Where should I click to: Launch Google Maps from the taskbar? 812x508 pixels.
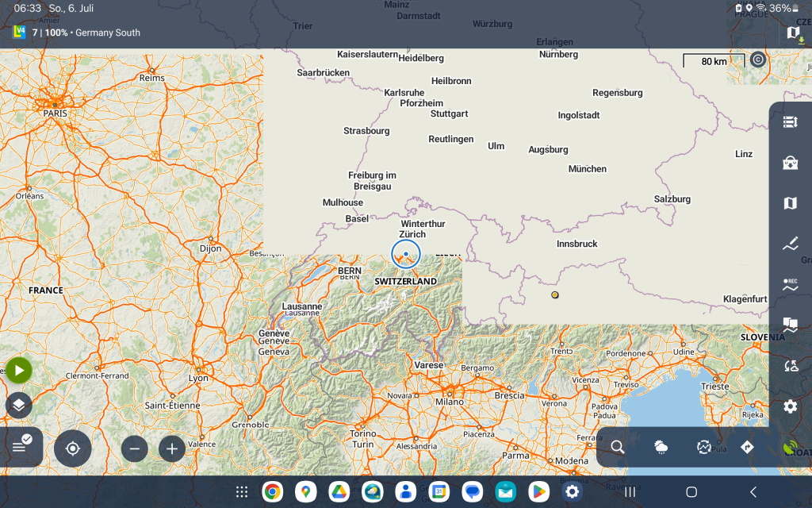[x=305, y=492]
